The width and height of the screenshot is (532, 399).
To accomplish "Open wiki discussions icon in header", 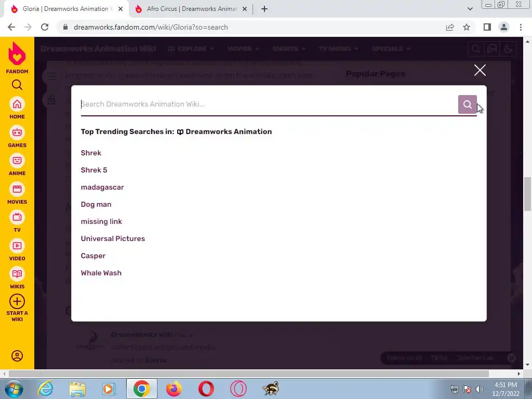I will [491, 49].
